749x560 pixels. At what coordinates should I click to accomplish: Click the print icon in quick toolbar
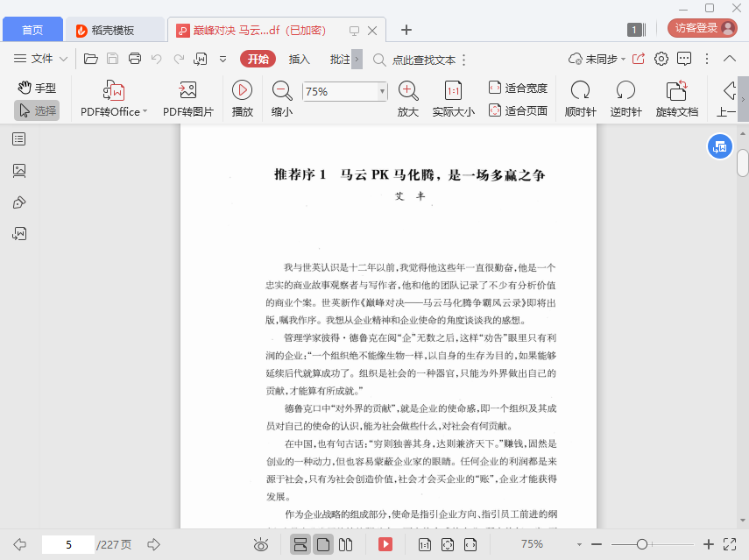[135, 60]
